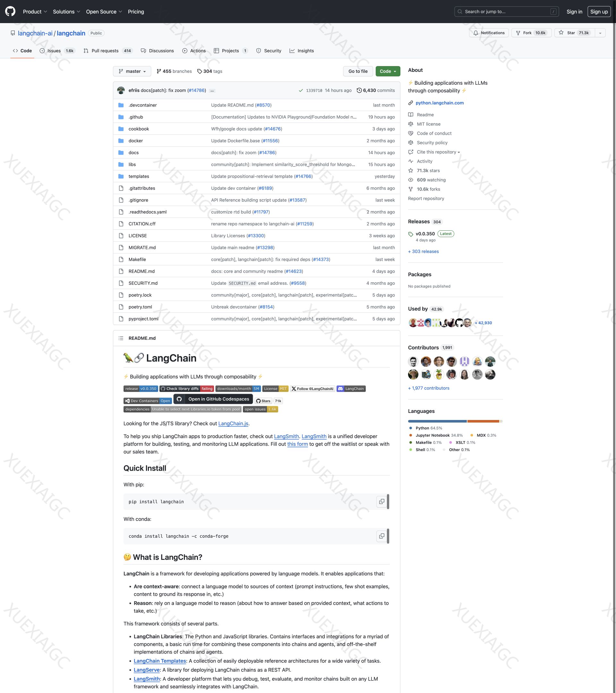Click the Python language bar segment
Viewport: 616px width, 693px height.
(437, 421)
